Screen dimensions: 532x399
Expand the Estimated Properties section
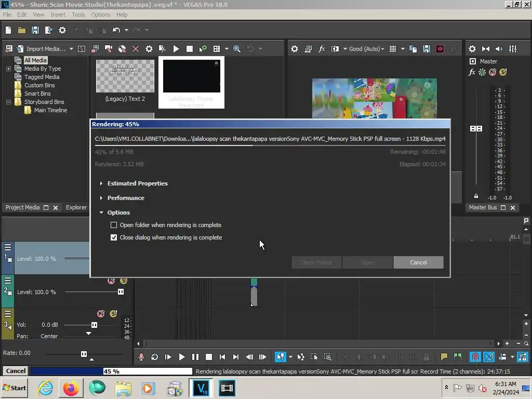pyautogui.click(x=101, y=183)
